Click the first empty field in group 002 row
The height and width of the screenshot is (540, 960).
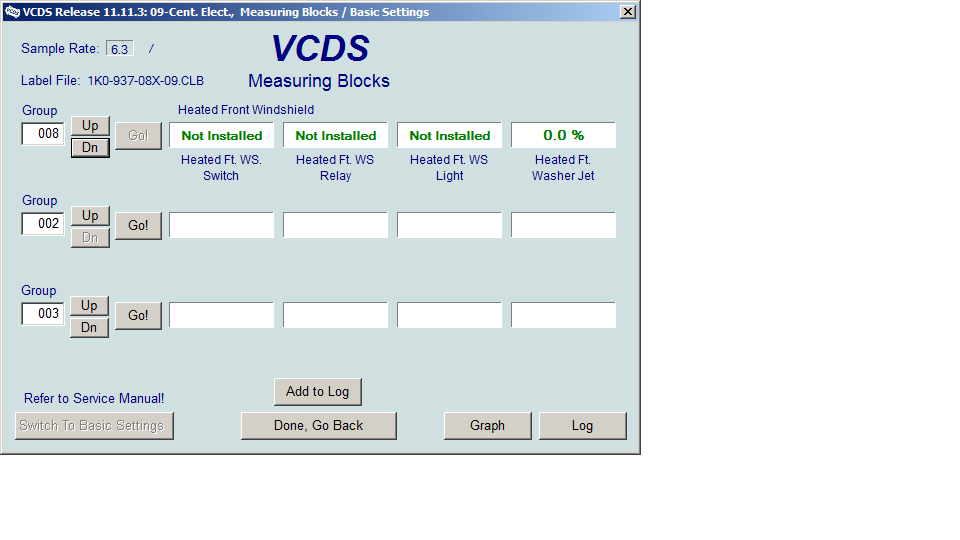pos(222,225)
